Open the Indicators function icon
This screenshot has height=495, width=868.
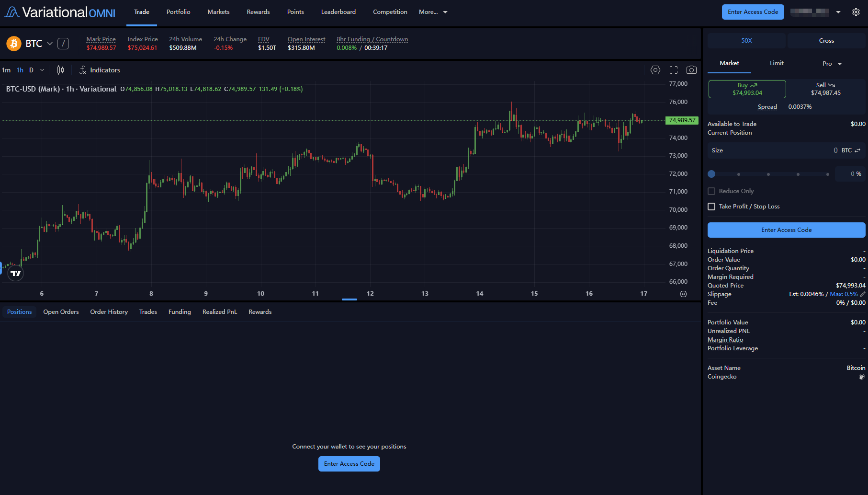tap(83, 70)
